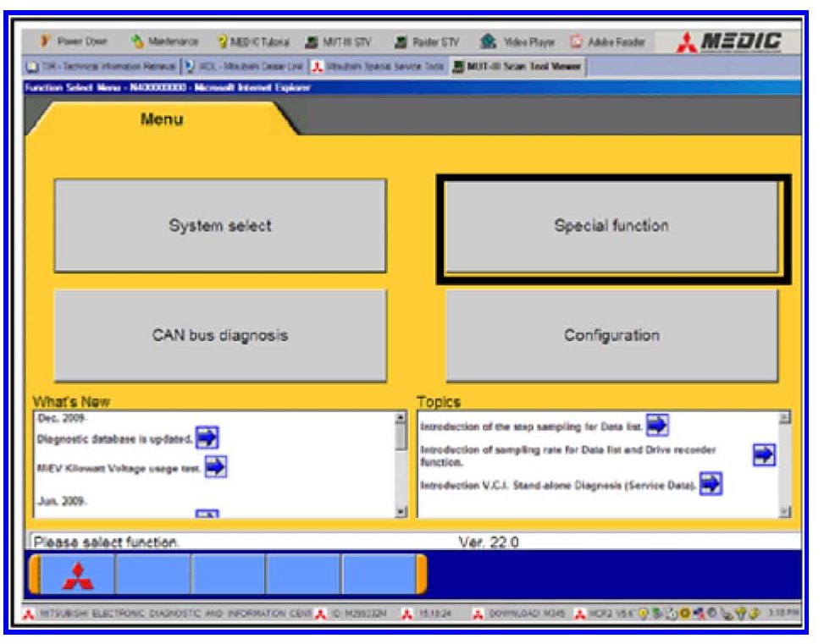Launch Power Down from top toolbar
The image size is (824, 644).
[75, 42]
